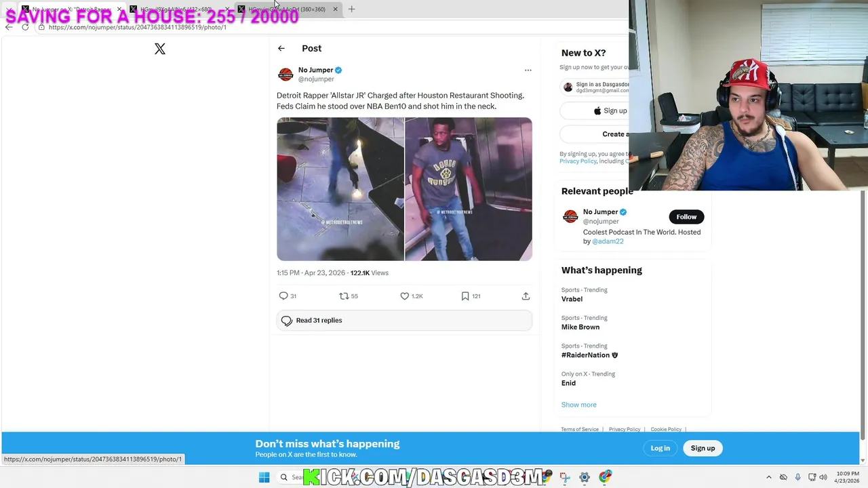The image size is (868, 488).
Task: Click the Log in button
Action: tap(660, 448)
